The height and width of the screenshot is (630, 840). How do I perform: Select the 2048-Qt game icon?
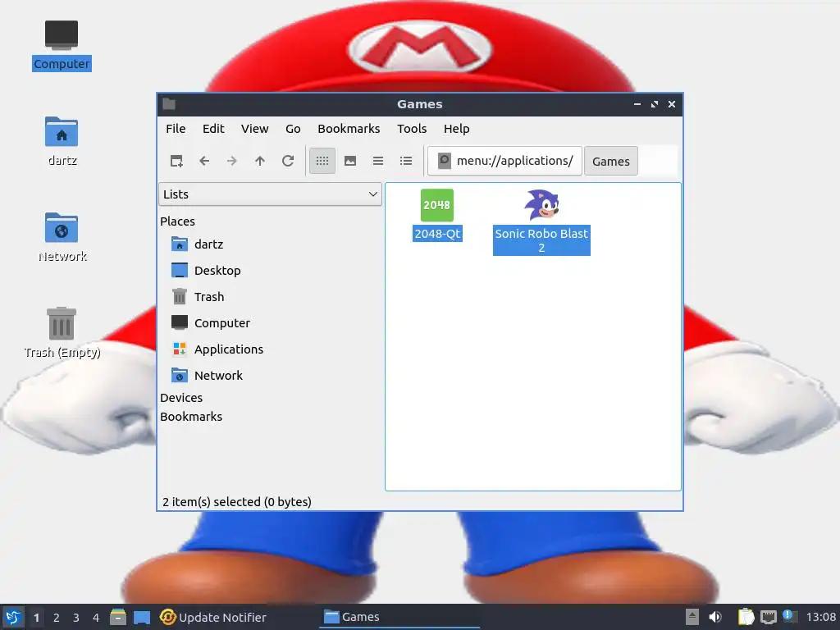click(x=437, y=205)
